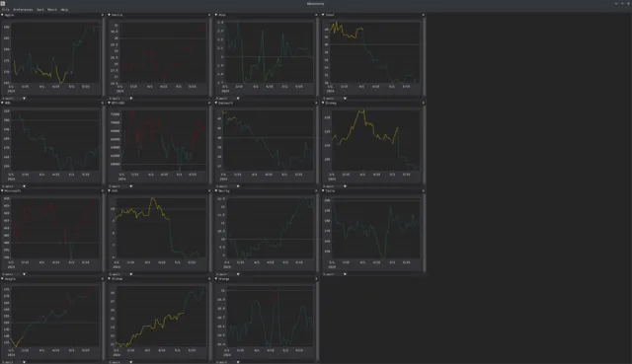
Task: Close the Veolia chart panel
Action: (209, 15)
